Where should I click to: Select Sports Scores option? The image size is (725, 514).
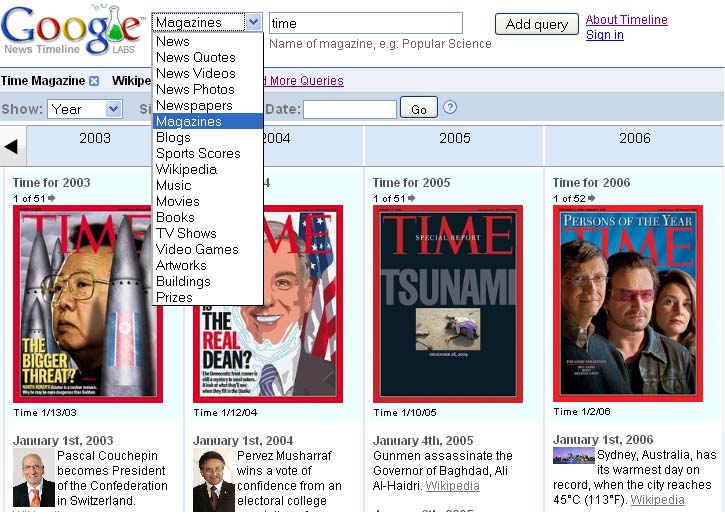pyautogui.click(x=208, y=153)
